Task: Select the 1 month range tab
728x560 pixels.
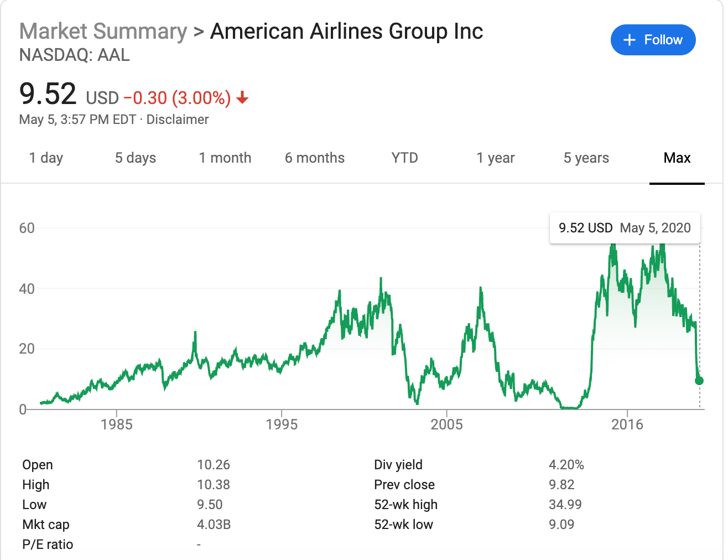Action: (225, 158)
